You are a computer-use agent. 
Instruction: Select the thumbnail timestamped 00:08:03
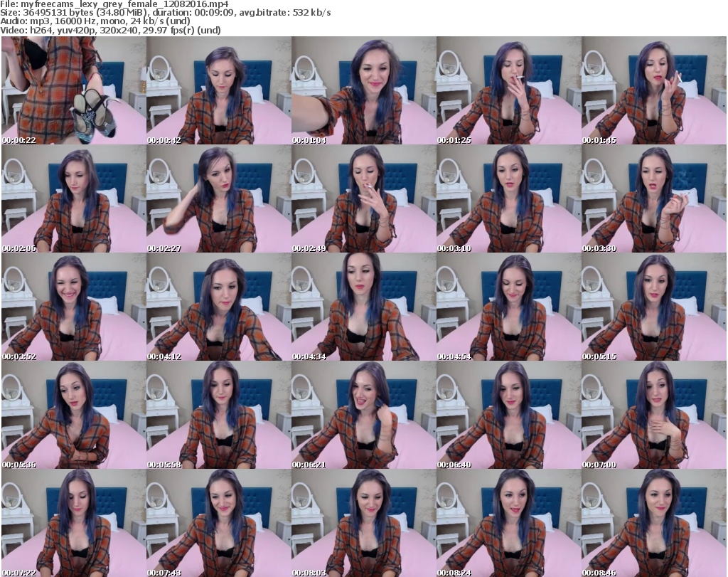pyautogui.click(x=363, y=523)
